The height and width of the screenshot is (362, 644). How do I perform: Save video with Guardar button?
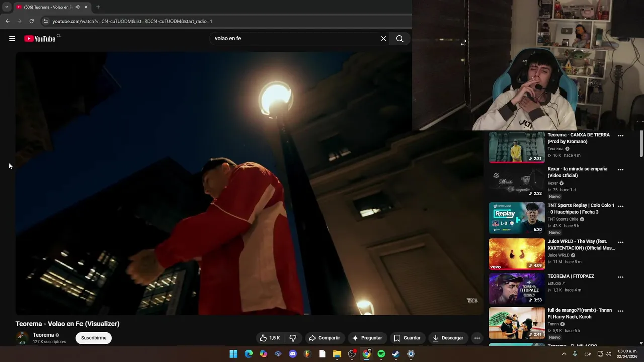[407, 338]
